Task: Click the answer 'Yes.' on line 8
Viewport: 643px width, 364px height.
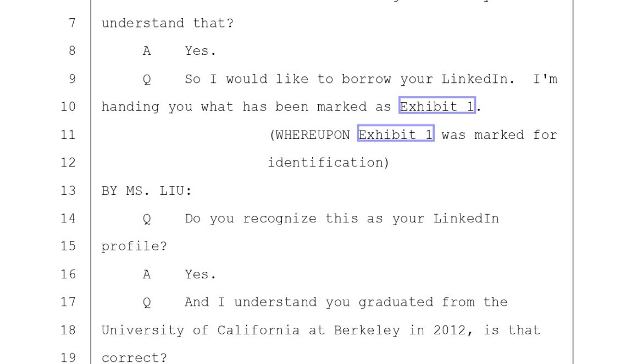Action: (200, 51)
